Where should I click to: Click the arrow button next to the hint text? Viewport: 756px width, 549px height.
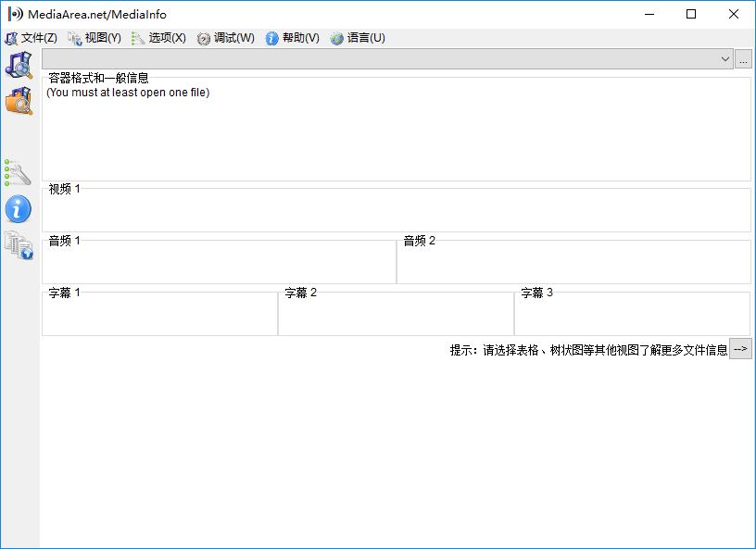pos(740,348)
